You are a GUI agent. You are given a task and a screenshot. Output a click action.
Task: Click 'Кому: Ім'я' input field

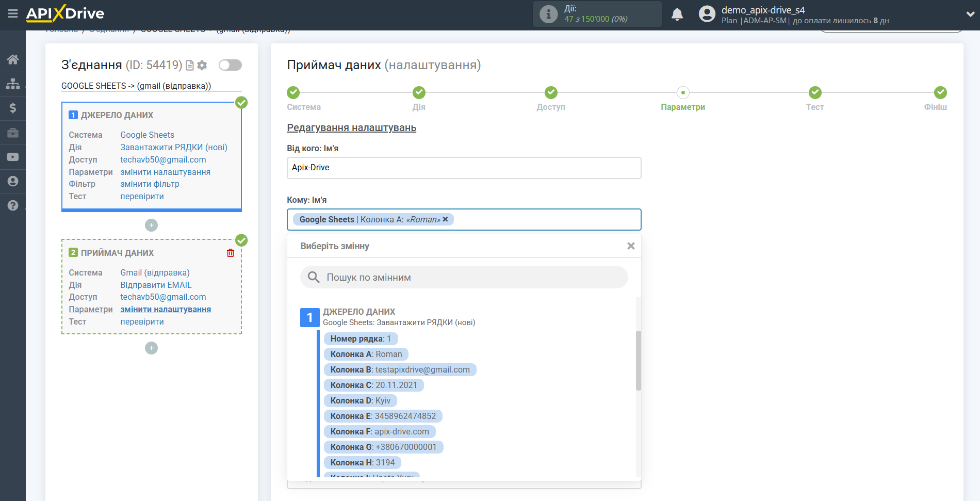click(464, 220)
